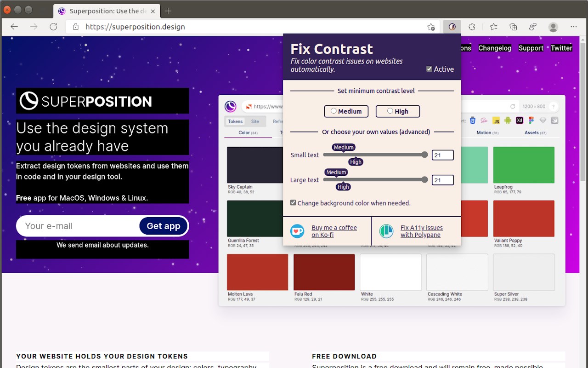Click High marker below Large text slider

click(343, 187)
